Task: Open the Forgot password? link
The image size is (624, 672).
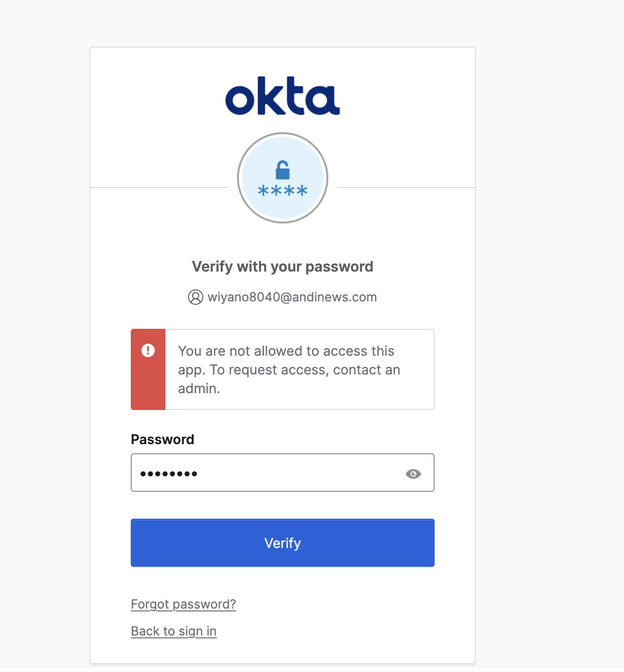Action: click(183, 604)
